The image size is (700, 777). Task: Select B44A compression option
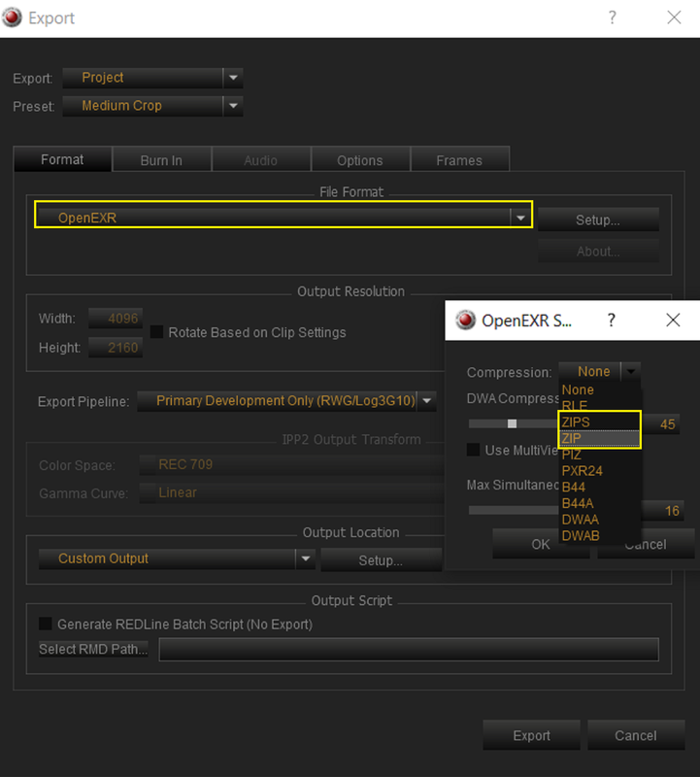point(600,503)
